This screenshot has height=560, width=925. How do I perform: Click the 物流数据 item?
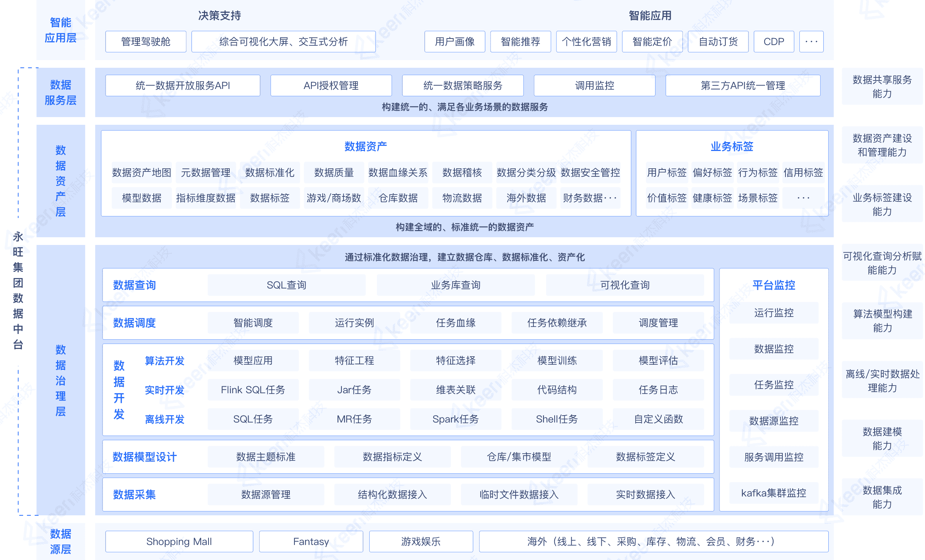coord(462,198)
